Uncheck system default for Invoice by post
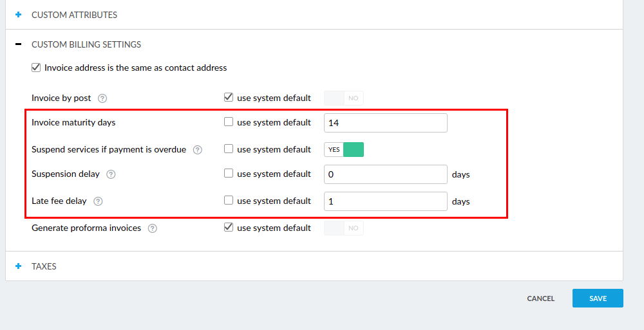 click(228, 98)
